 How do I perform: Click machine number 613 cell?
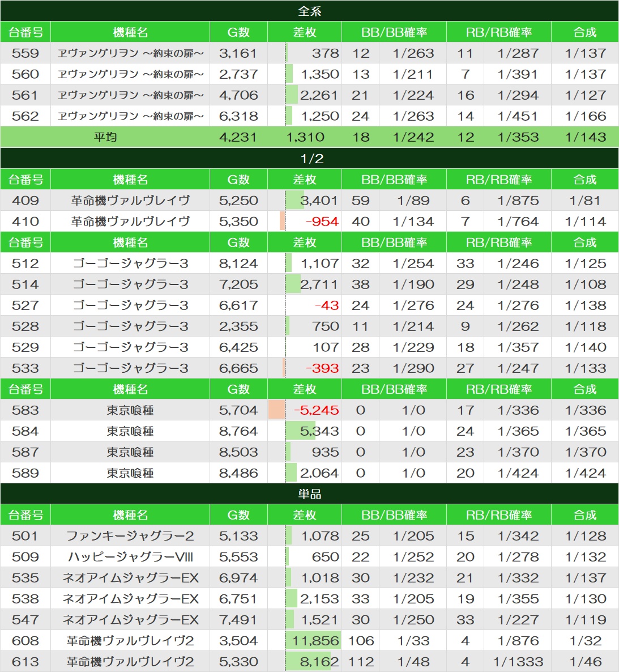(x=25, y=662)
